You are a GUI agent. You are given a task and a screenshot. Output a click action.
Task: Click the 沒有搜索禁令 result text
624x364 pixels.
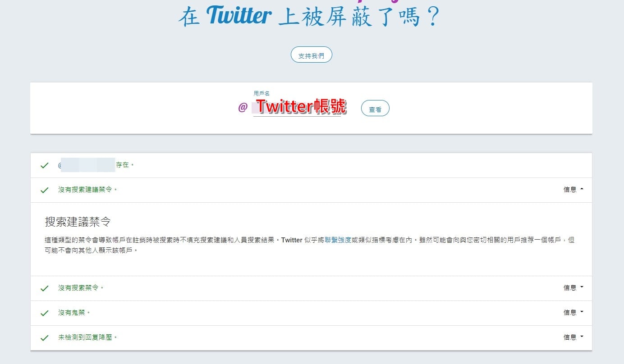tap(81, 288)
